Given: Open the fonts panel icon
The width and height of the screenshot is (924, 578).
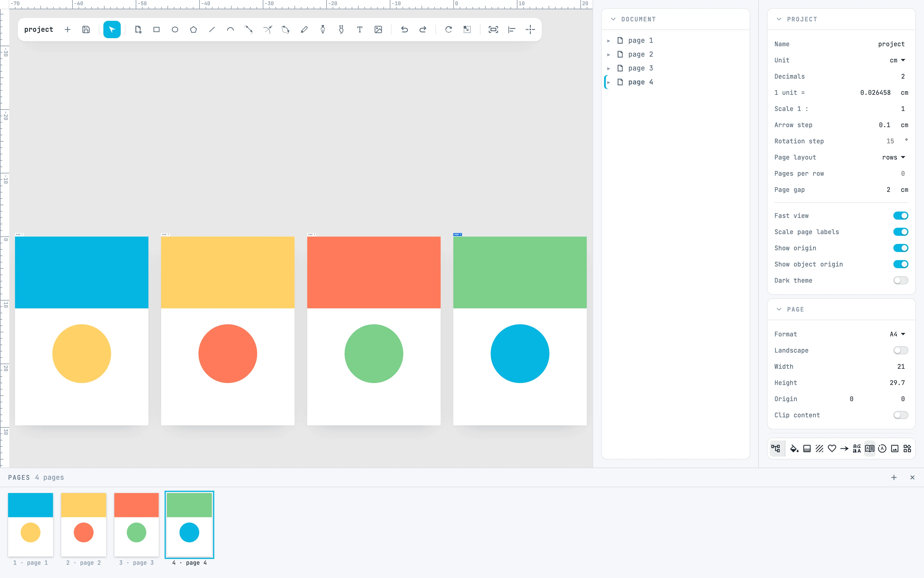Looking at the screenshot, I should coord(857,449).
